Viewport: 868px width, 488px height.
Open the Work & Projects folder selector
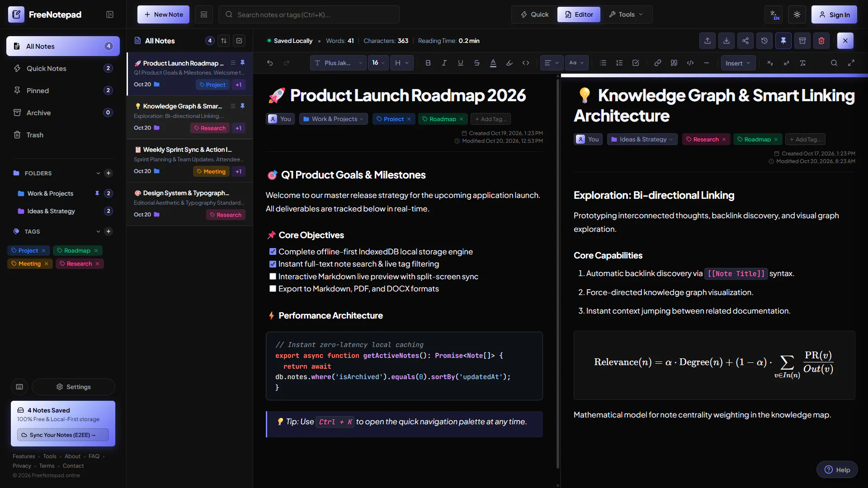click(333, 119)
